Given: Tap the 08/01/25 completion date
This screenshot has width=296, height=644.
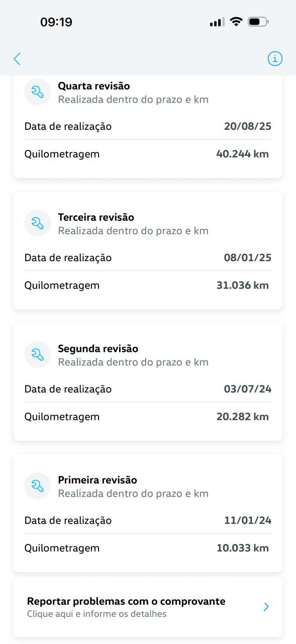Looking at the screenshot, I should pyautogui.click(x=248, y=258).
